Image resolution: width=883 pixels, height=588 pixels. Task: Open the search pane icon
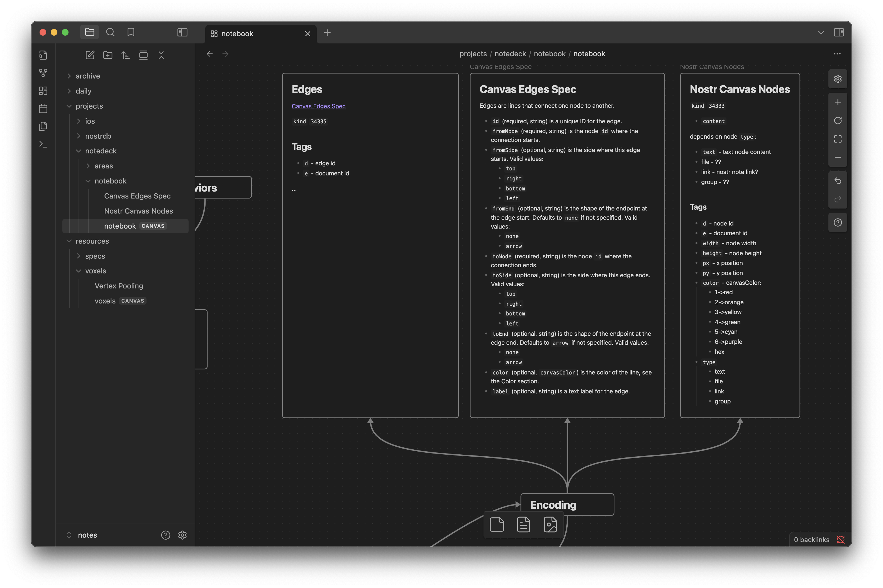tap(110, 32)
